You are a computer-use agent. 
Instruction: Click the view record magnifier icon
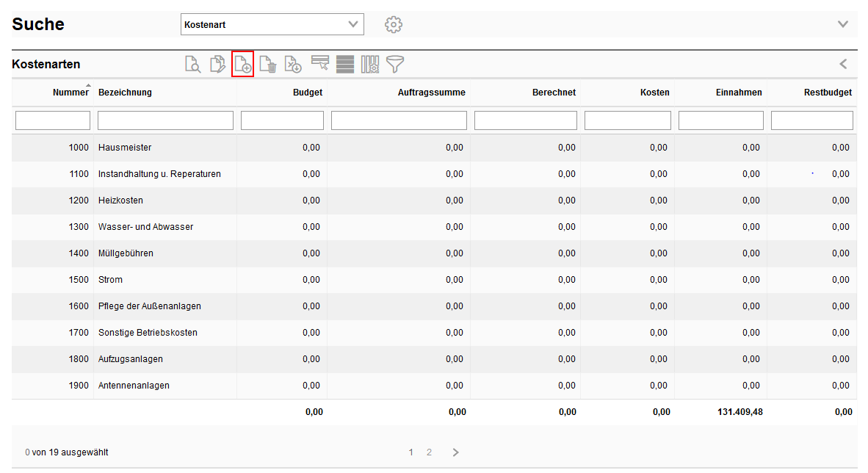click(x=192, y=65)
